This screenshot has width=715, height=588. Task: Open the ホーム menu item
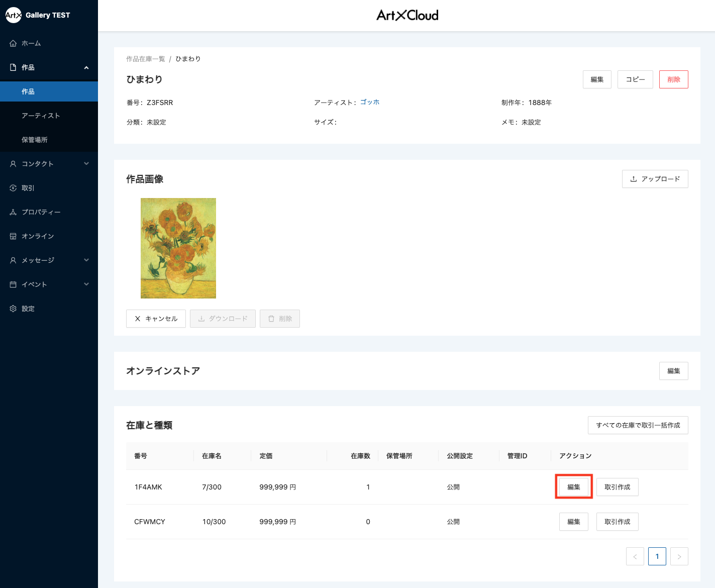pos(49,43)
